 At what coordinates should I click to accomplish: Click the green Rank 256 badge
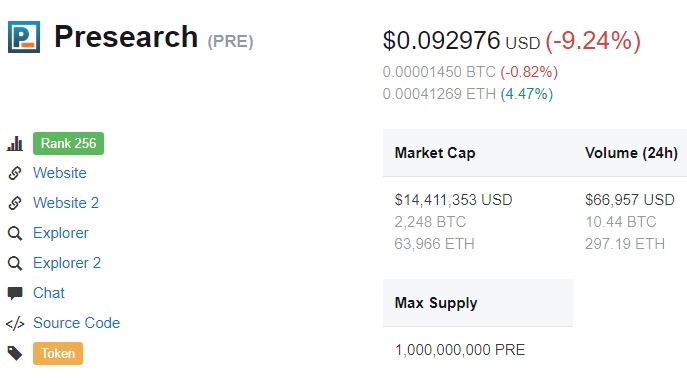pyautogui.click(x=68, y=143)
